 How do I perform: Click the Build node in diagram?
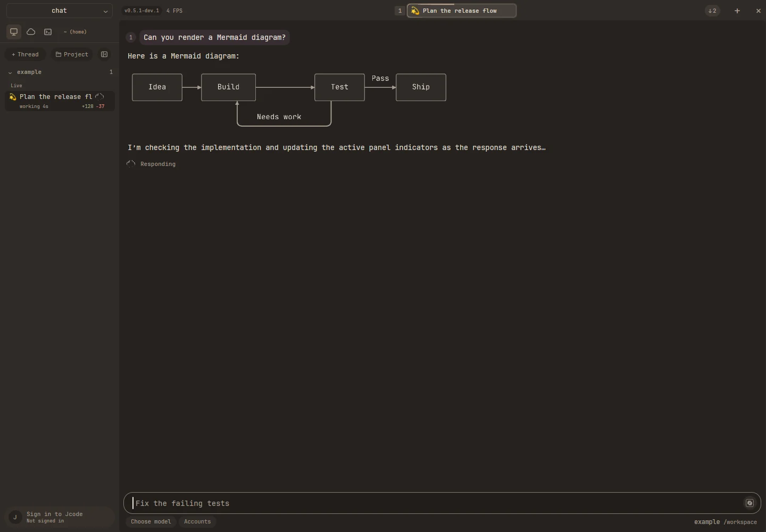tap(228, 87)
